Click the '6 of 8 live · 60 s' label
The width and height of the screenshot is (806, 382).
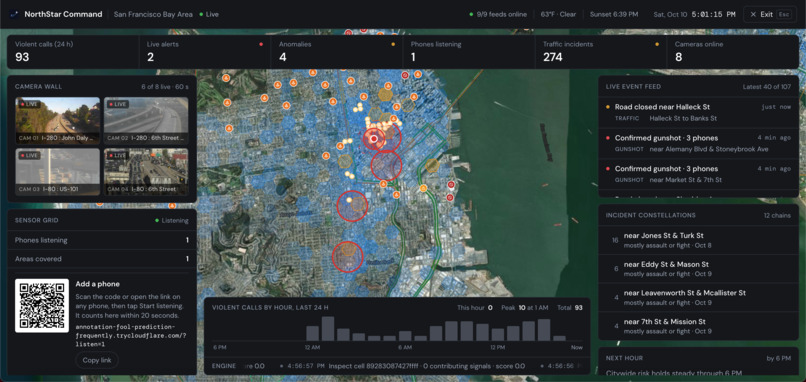pos(165,87)
